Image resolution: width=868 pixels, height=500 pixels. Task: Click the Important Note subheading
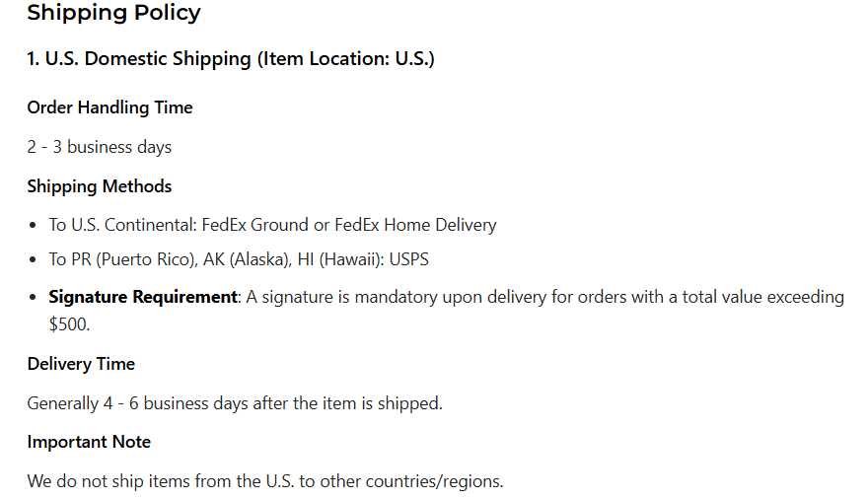point(89,442)
